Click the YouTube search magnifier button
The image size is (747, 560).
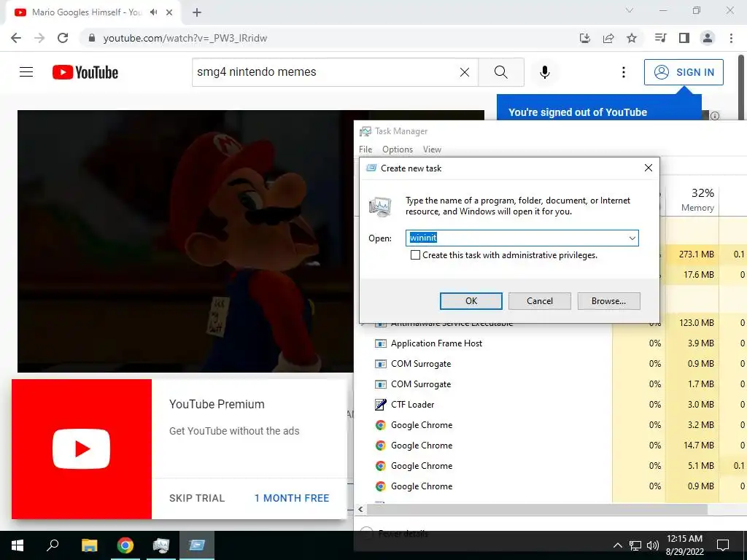501,72
